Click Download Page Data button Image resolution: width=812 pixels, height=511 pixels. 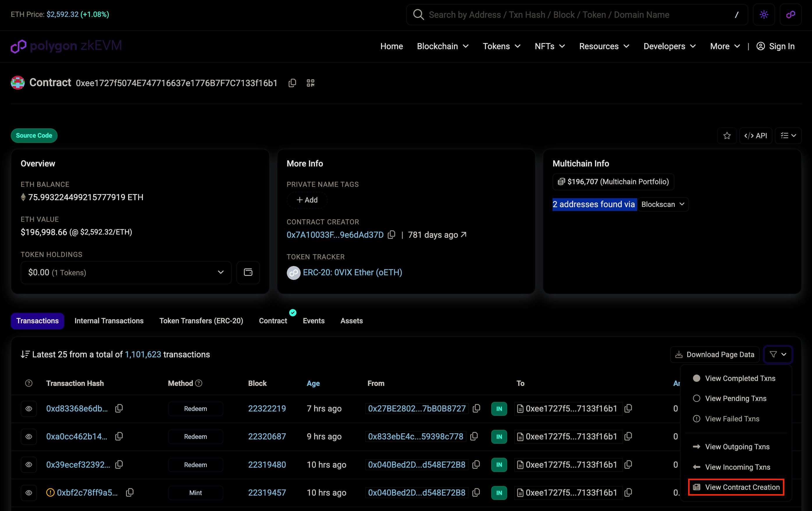pyautogui.click(x=715, y=354)
